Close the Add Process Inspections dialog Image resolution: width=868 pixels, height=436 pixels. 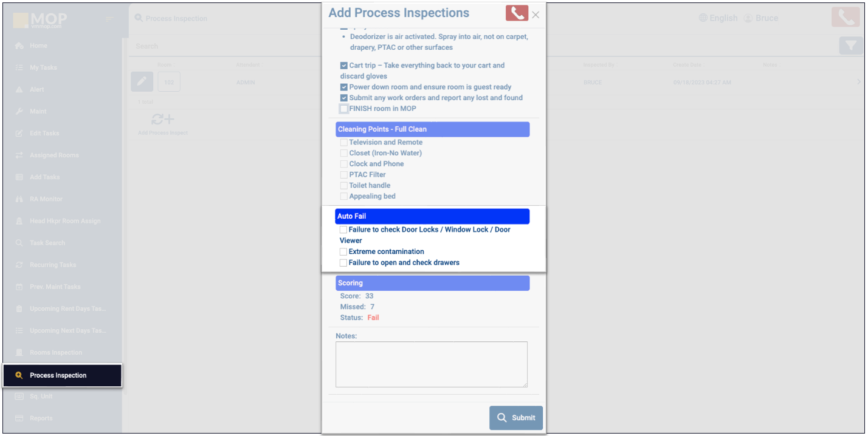536,15
